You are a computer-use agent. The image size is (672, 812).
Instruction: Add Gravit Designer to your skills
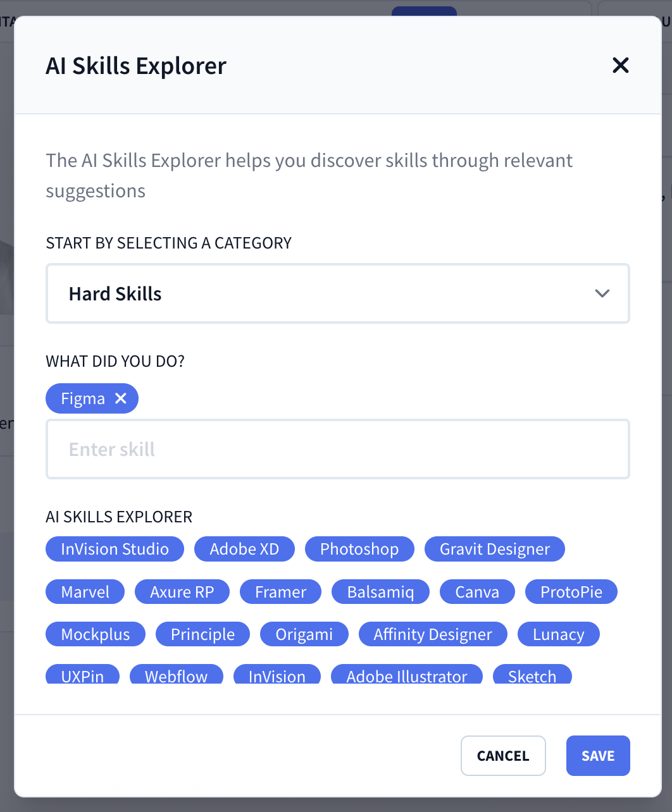click(494, 549)
